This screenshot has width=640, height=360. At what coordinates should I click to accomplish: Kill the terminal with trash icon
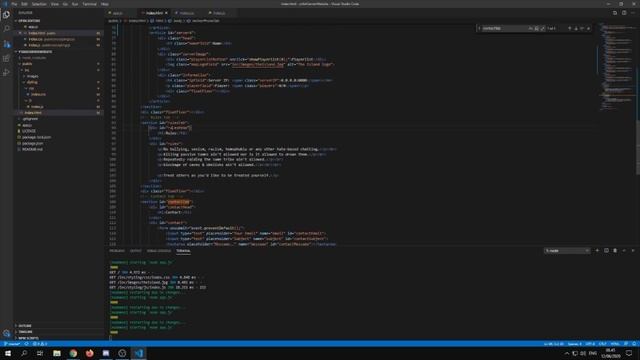(615, 251)
